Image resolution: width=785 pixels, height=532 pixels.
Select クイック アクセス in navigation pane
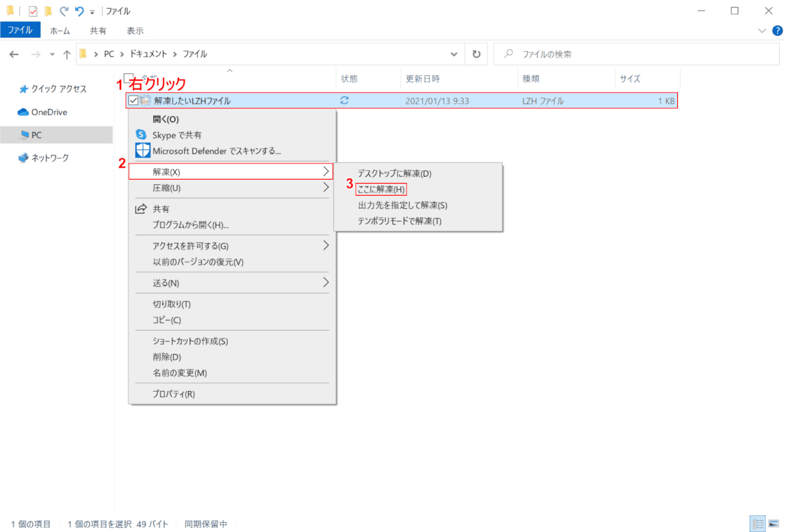54,89
